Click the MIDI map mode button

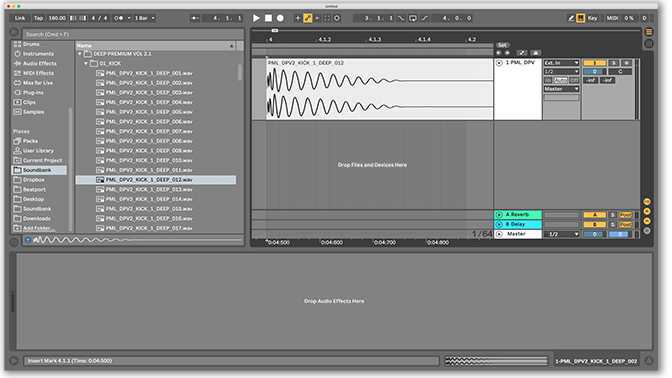[x=612, y=18]
